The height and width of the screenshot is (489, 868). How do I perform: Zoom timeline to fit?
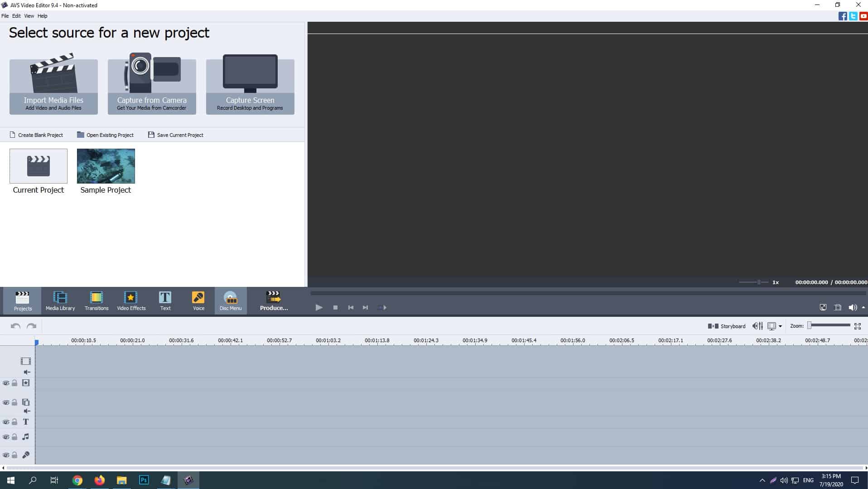858,326
